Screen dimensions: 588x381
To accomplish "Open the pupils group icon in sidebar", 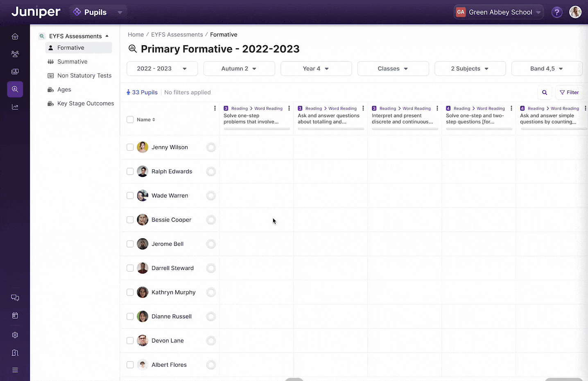I will tap(15, 54).
